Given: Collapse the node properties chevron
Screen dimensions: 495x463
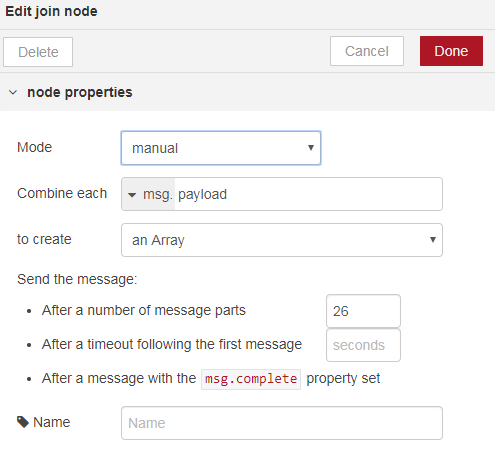Looking at the screenshot, I should (x=13, y=92).
